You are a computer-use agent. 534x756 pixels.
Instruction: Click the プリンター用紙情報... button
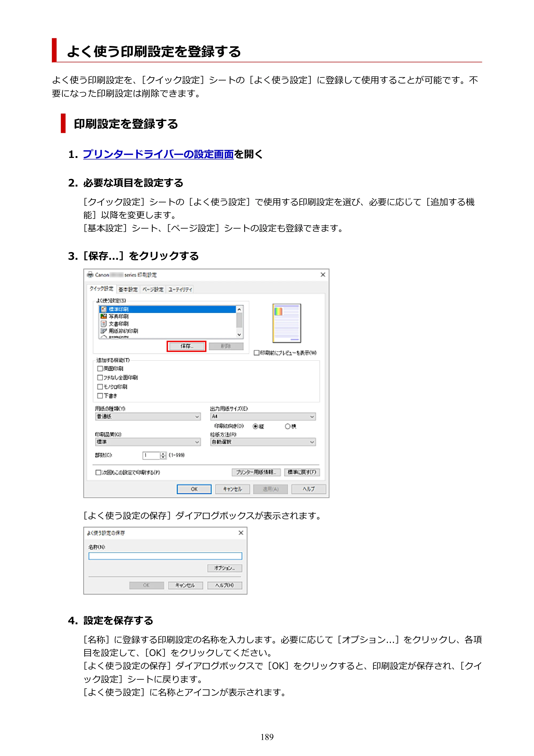256,472
